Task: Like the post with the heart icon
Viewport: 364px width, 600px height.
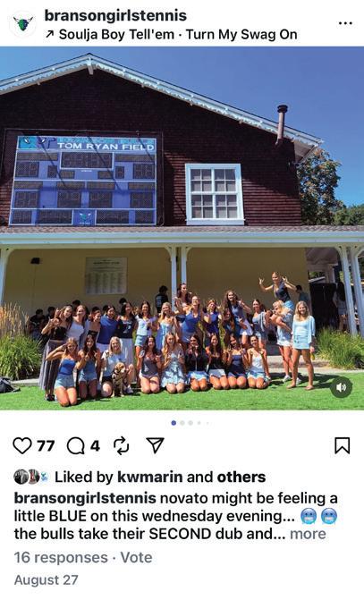Action: (22, 446)
